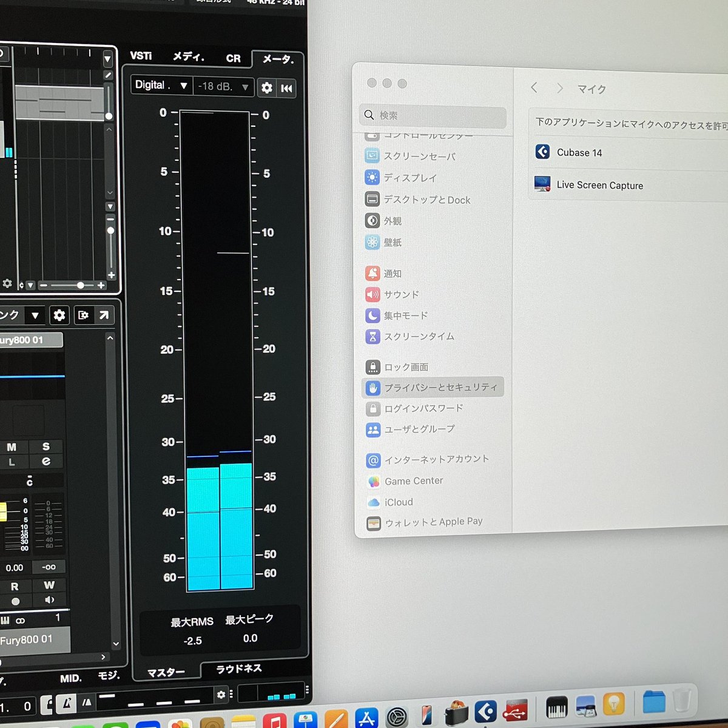728x728 pixels.
Task: Switch to the VSTi tab
Action: tap(141, 56)
